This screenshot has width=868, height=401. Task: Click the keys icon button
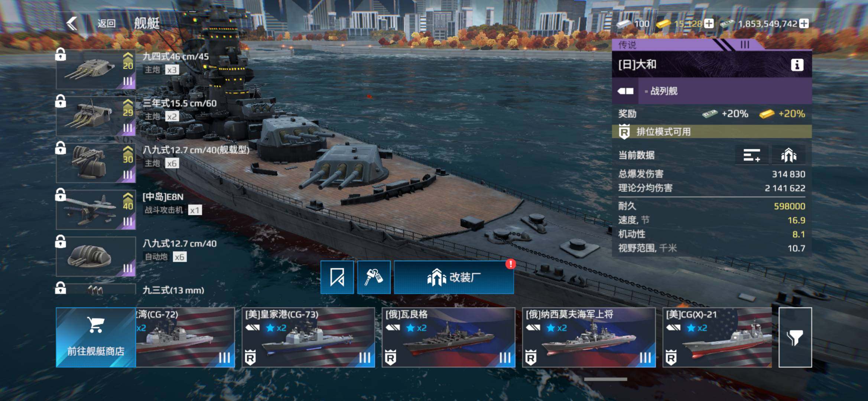(x=374, y=277)
